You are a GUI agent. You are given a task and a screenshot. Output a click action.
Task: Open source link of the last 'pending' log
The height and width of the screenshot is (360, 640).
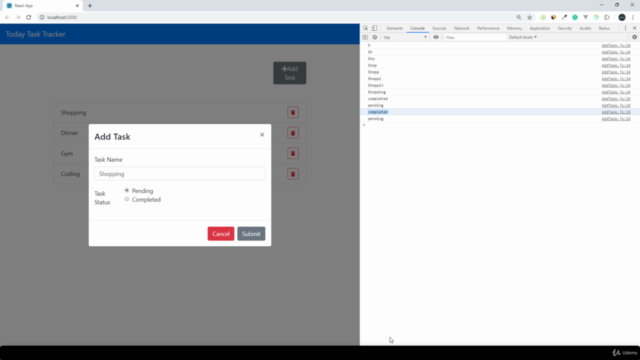(x=616, y=119)
